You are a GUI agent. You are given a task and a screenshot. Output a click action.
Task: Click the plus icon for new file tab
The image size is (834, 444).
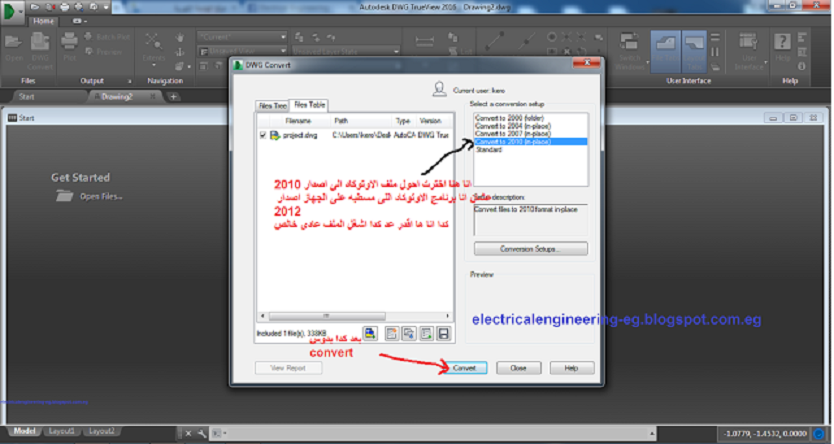[173, 97]
